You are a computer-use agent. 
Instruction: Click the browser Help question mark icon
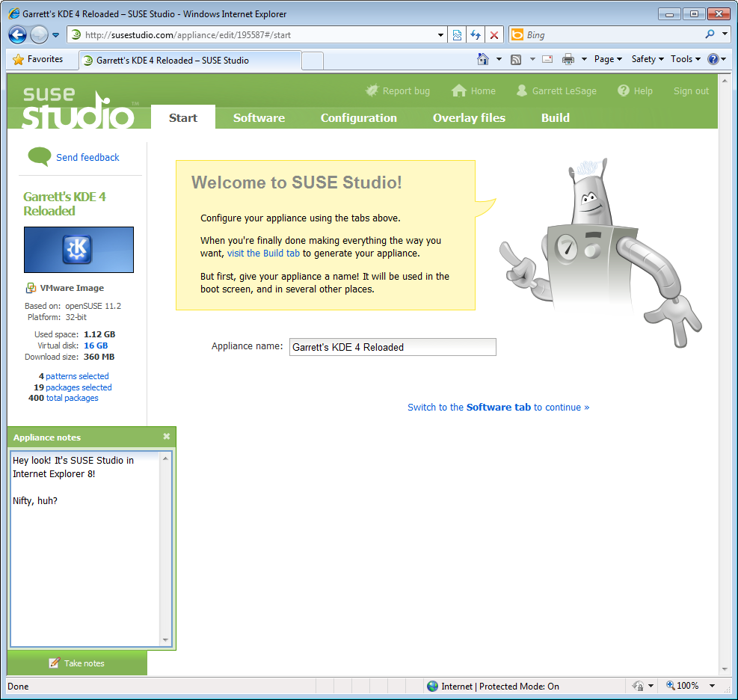(713, 59)
